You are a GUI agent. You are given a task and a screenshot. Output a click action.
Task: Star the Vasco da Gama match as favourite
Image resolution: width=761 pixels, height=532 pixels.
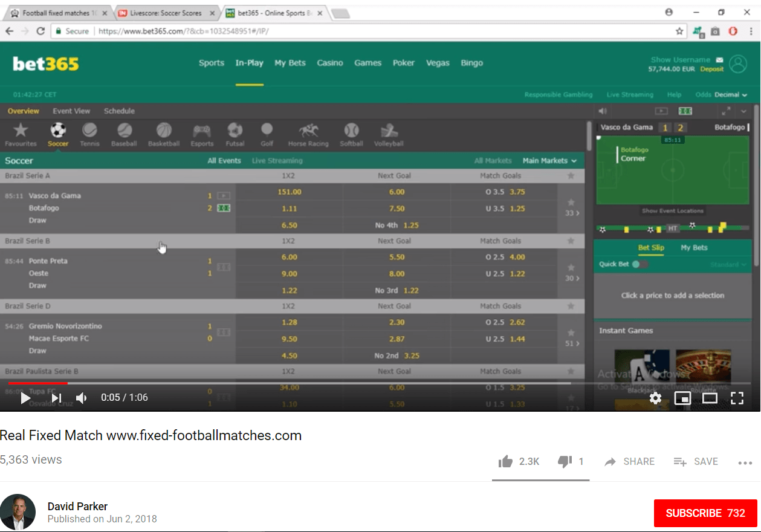(571, 202)
